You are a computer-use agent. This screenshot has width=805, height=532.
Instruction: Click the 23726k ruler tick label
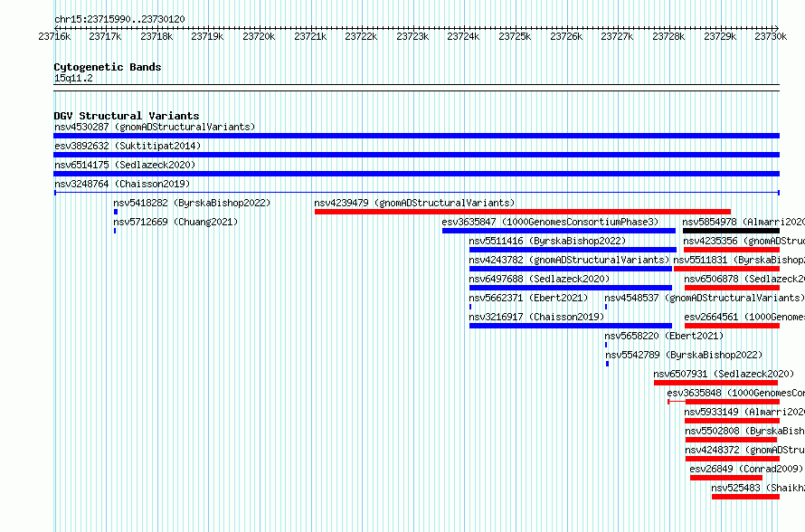pos(566,36)
